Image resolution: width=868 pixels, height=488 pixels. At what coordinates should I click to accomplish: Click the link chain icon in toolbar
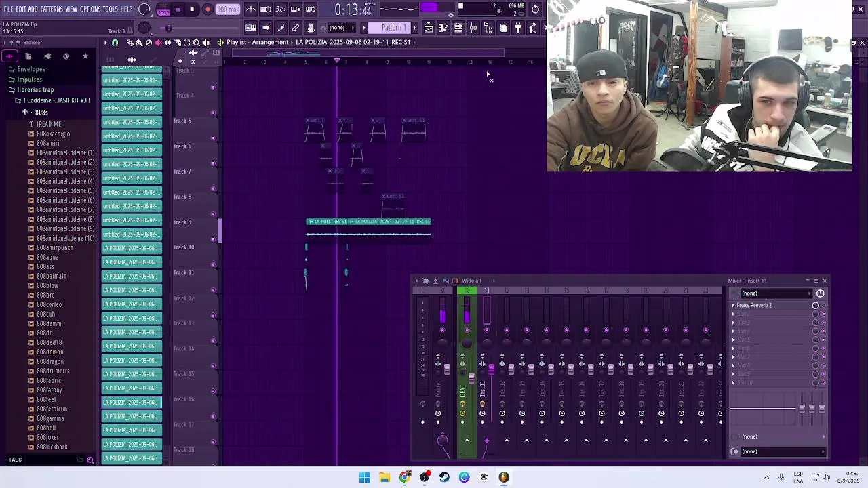pos(296,28)
